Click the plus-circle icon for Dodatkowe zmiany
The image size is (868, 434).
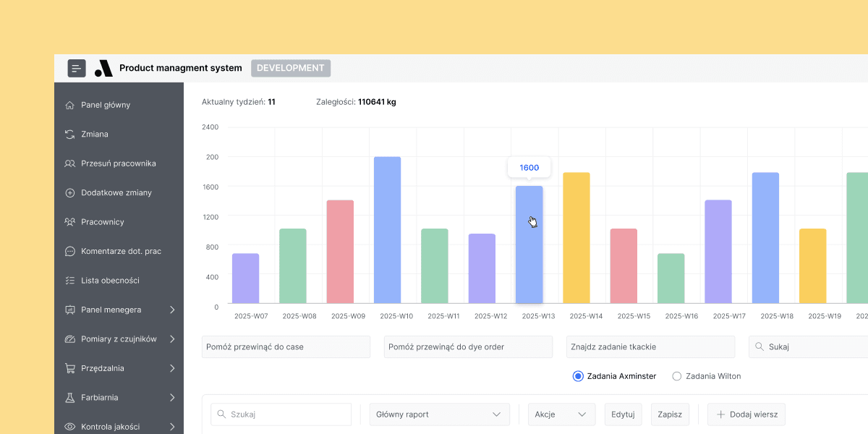point(70,193)
